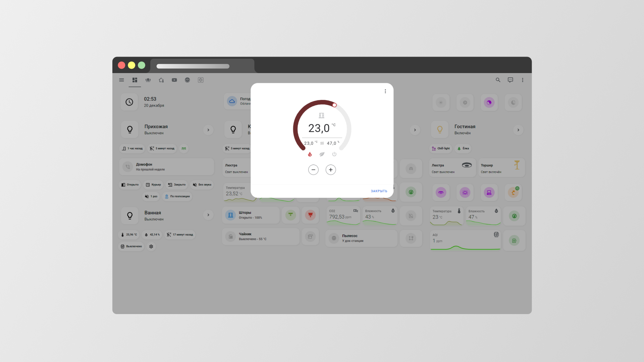Click the kettle action button beside Чайник
Image resolution: width=644 pixels, height=362 pixels.
point(310,237)
